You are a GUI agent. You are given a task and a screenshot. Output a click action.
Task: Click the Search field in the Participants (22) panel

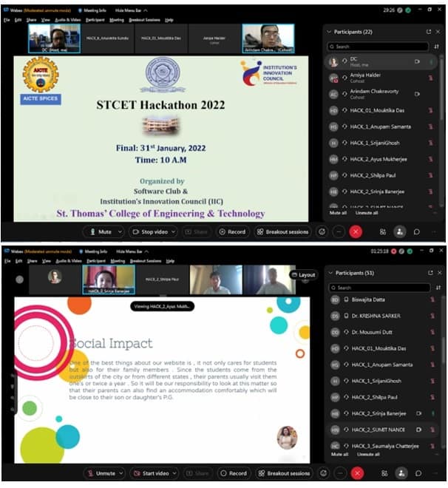click(x=378, y=47)
